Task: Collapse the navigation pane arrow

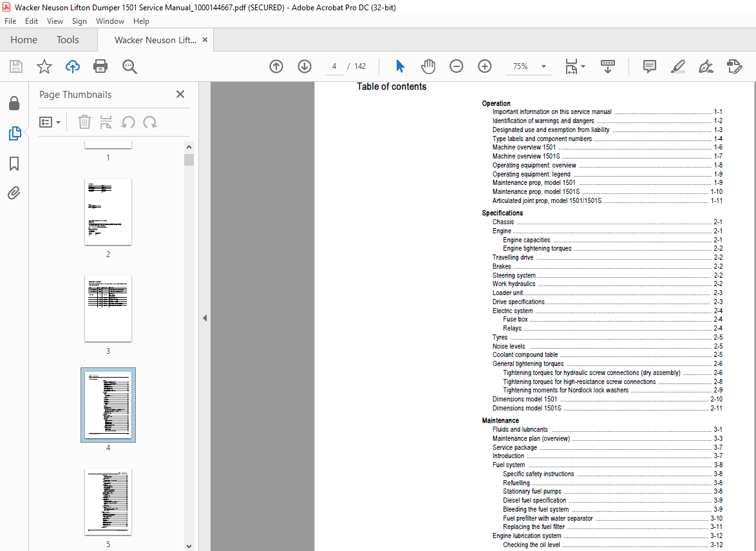Action: (205, 318)
